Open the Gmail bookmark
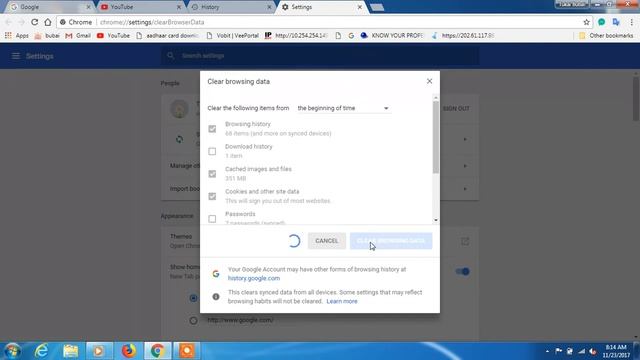The image size is (640, 360). click(x=78, y=36)
